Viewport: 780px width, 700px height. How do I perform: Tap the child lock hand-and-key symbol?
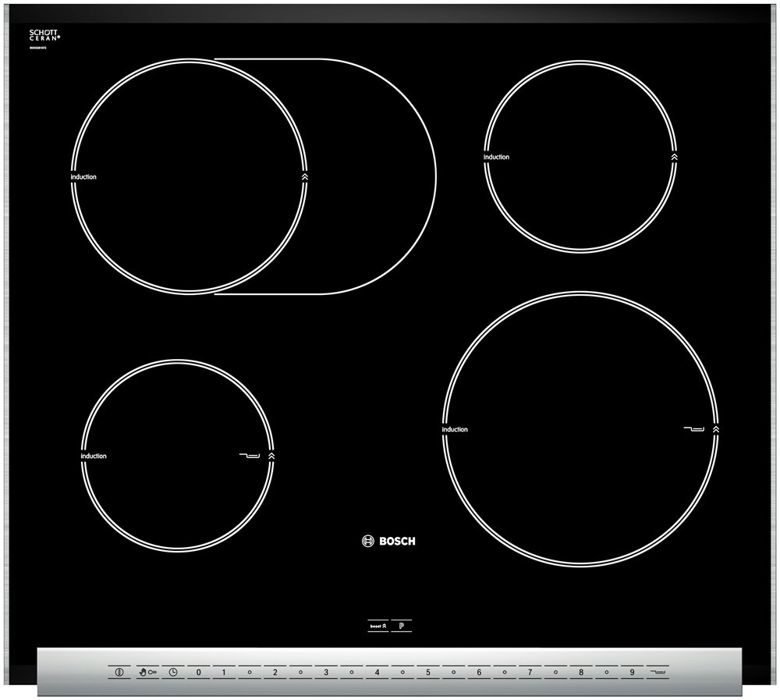[x=147, y=672]
